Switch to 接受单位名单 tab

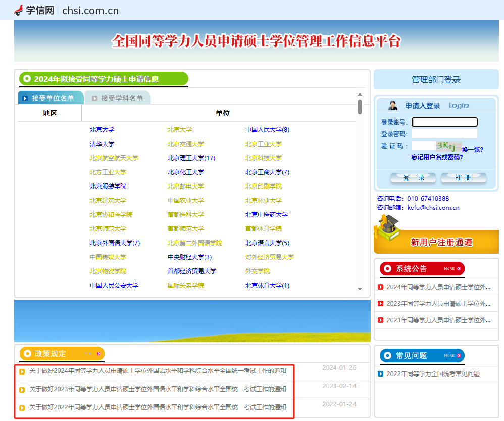point(51,98)
